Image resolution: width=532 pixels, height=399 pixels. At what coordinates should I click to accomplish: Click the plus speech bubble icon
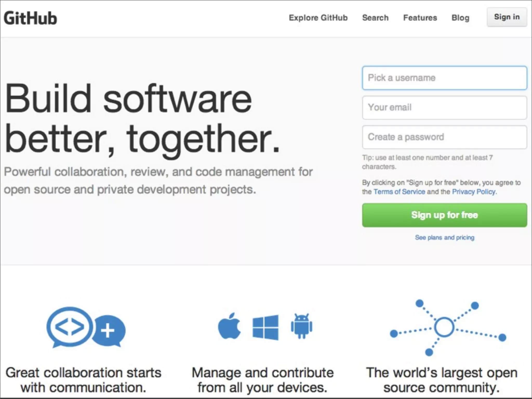[109, 330]
